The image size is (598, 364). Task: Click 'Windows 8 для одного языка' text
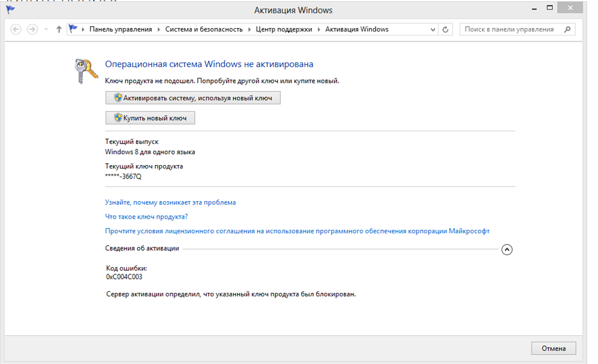[150, 152]
